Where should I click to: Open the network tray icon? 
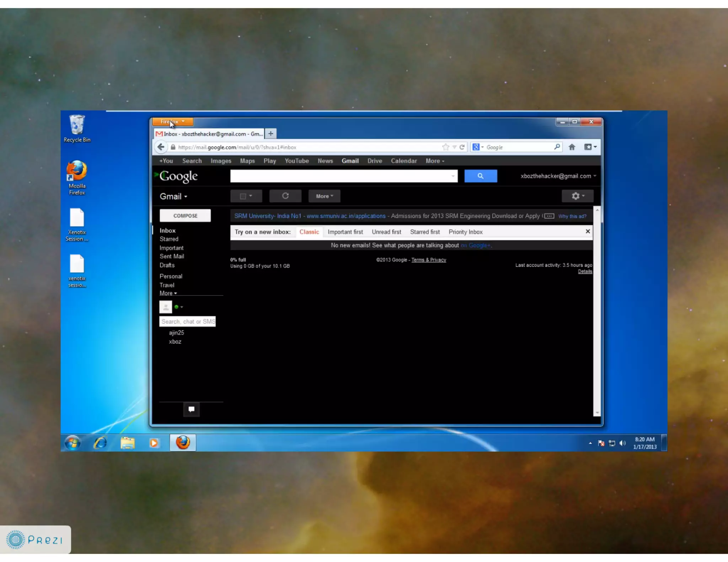[x=612, y=443]
